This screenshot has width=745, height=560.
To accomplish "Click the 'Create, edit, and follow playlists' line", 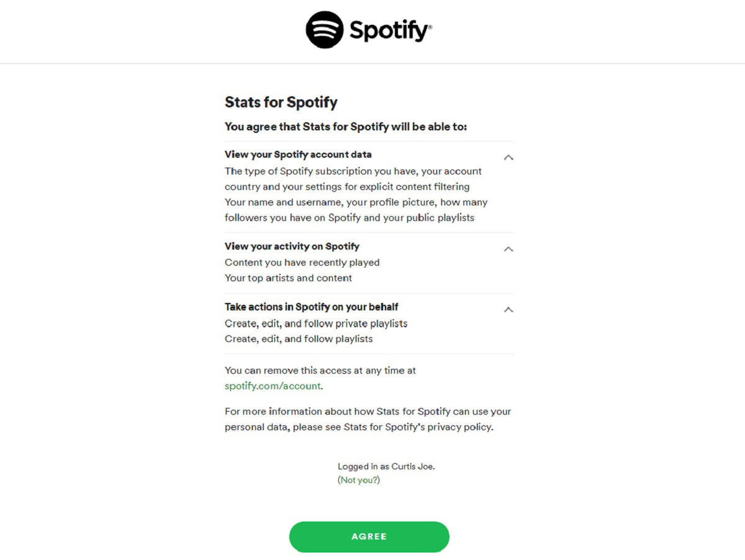I will click(299, 339).
